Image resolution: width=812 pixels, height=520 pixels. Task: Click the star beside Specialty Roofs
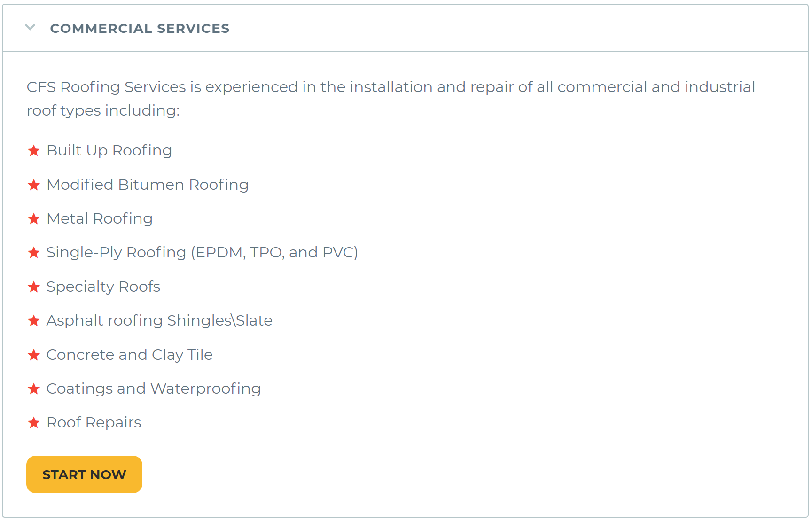click(x=34, y=287)
